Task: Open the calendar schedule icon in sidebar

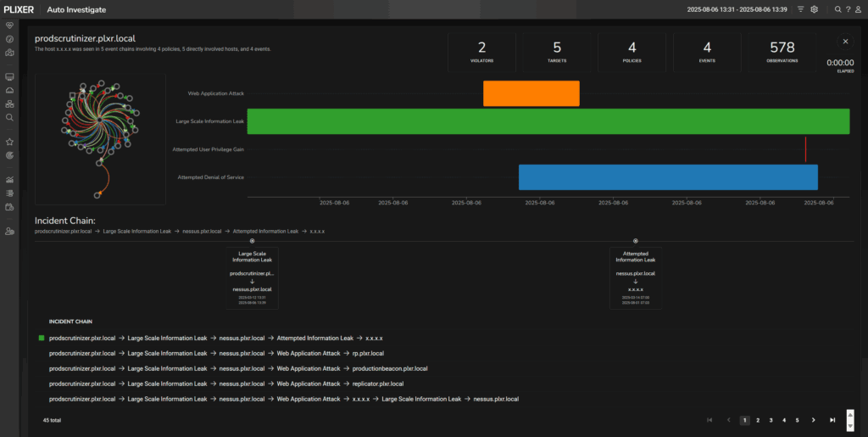Action: (x=8, y=207)
